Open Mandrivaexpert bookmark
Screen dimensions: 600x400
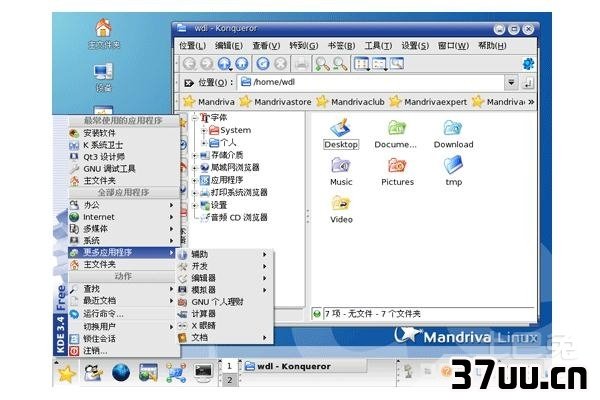coord(428,102)
